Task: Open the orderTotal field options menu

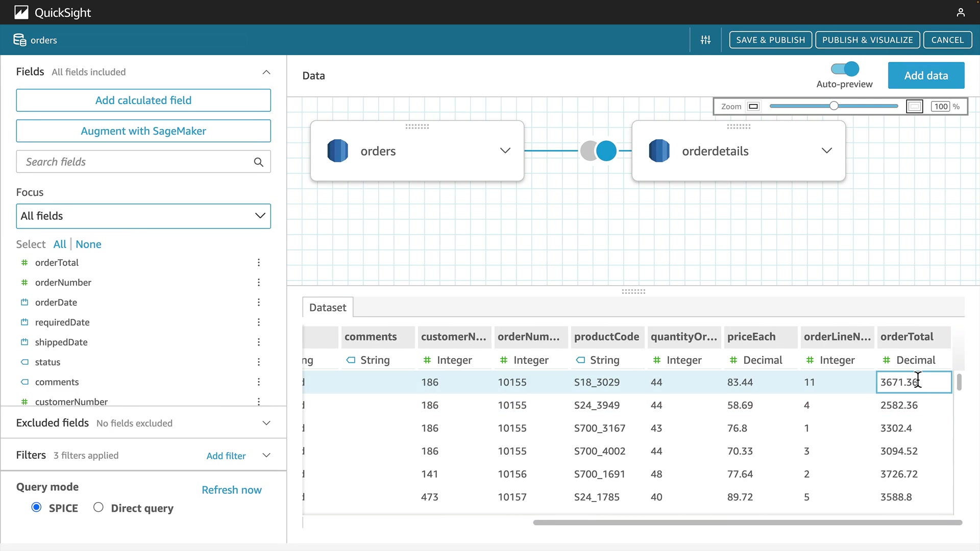Action: coord(259,263)
